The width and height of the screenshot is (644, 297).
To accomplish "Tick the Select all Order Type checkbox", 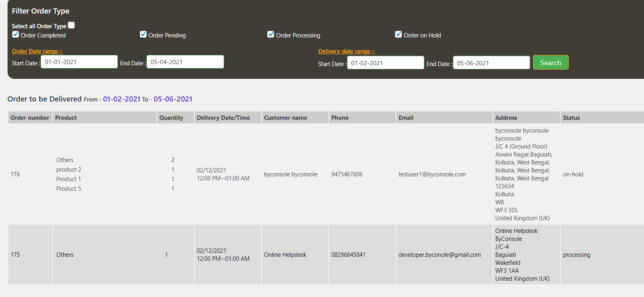I will click(71, 25).
